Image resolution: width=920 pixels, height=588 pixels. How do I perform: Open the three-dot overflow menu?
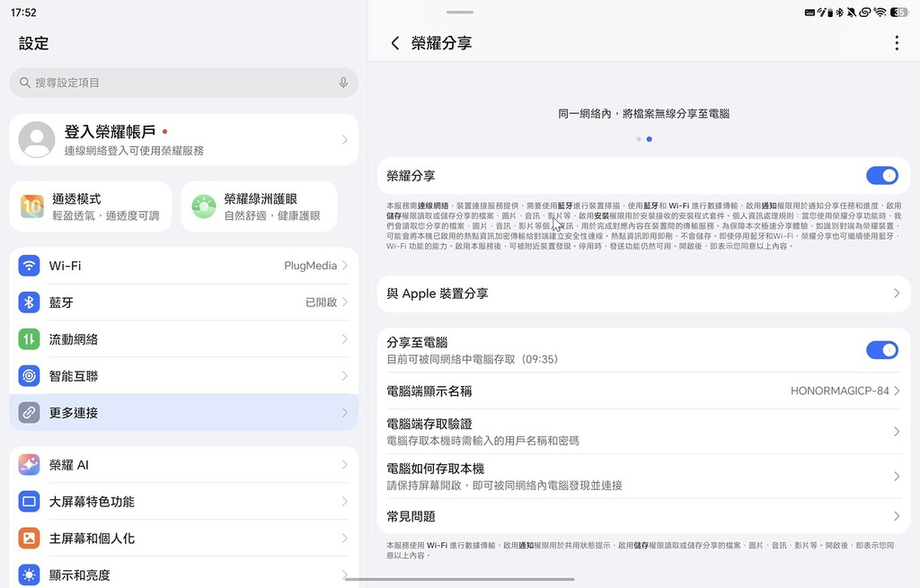pyautogui.click(x=897, y=43)
